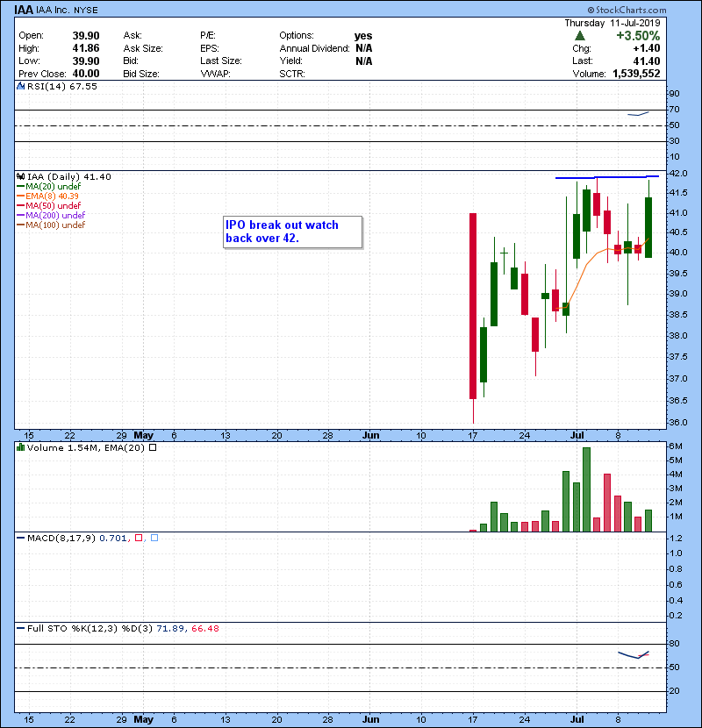The image size is (702, 728).
Task: Click the Volume figure 1,539,552
Action: click(636, 74)
